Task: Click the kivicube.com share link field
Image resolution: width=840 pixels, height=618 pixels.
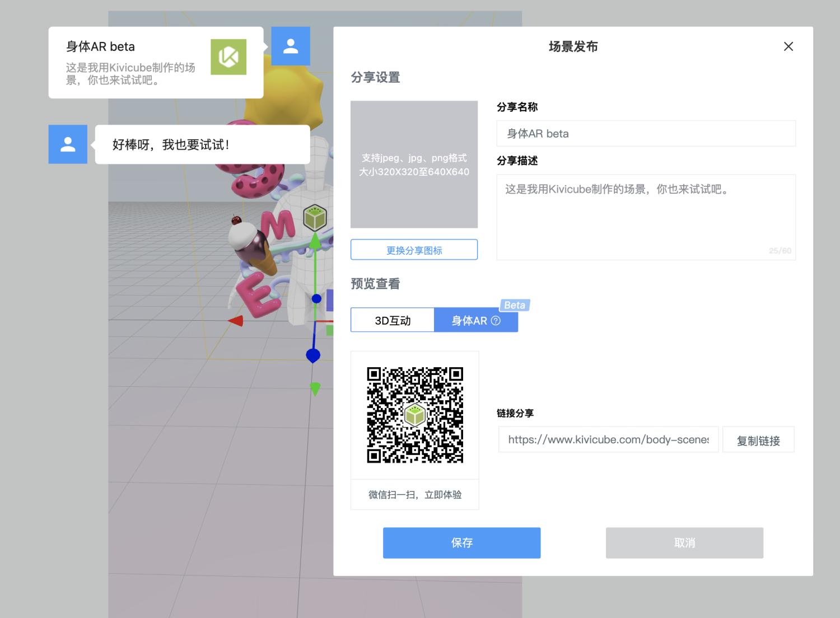Action: point(608,440)
